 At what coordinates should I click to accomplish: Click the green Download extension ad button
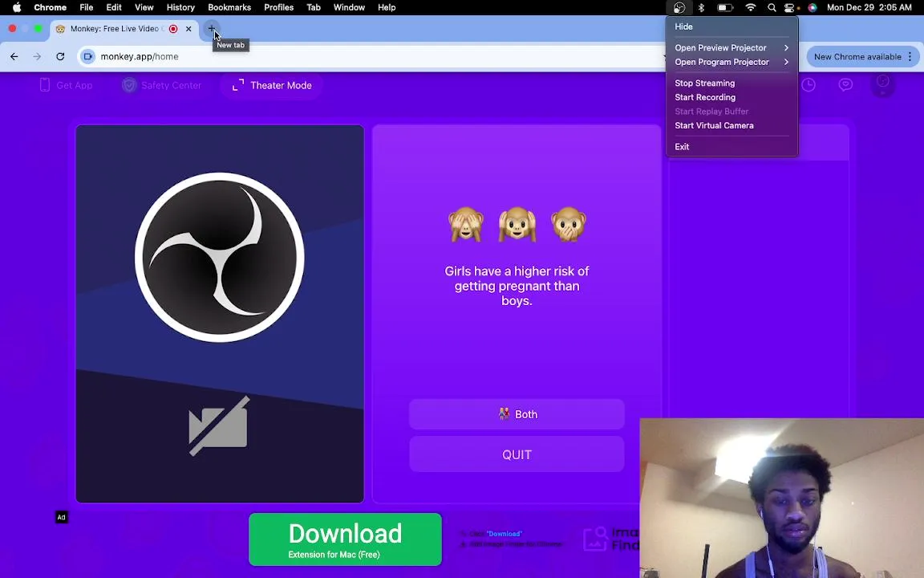coord(346,539)
